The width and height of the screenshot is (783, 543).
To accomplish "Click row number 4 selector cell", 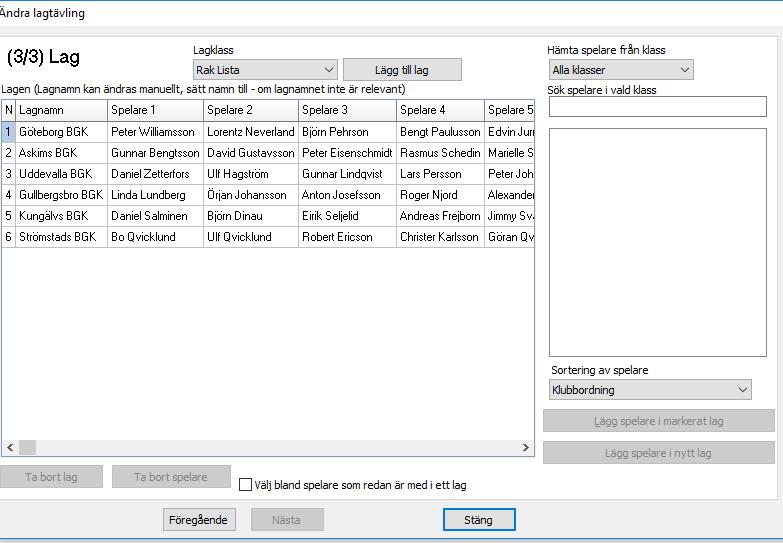I will pyautogui.click(x=8, y=195).
